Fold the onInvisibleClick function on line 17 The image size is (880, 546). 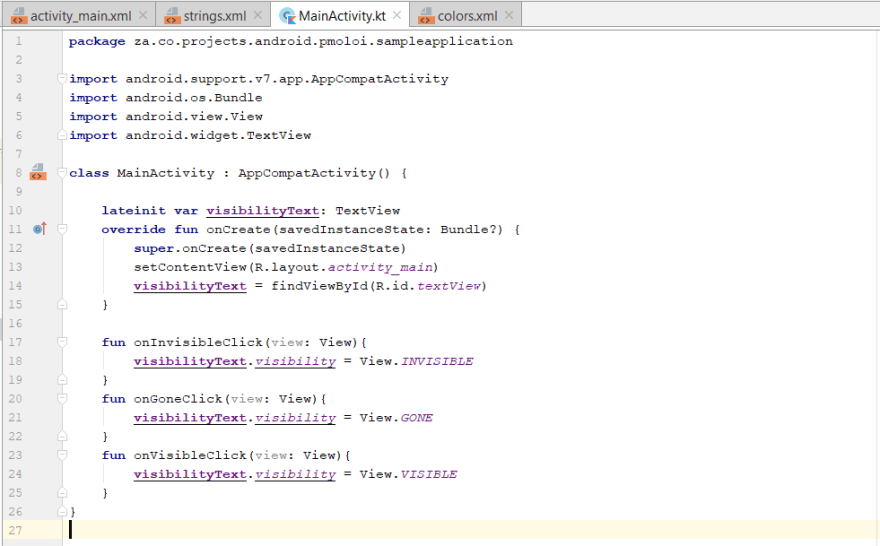point(62,342)
